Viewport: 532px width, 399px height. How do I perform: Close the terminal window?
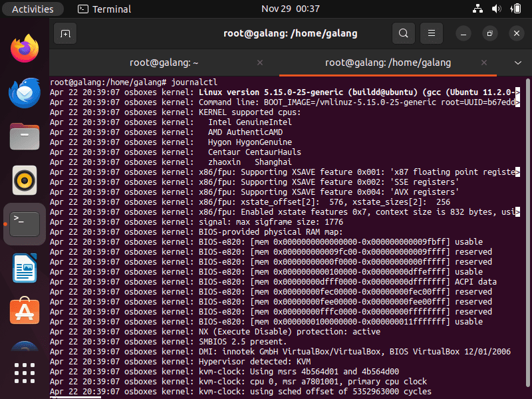click(517, 33)
